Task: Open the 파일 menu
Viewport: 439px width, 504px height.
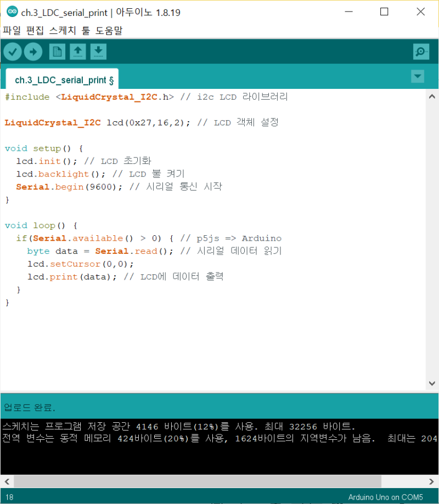Action: pos(12,32)
